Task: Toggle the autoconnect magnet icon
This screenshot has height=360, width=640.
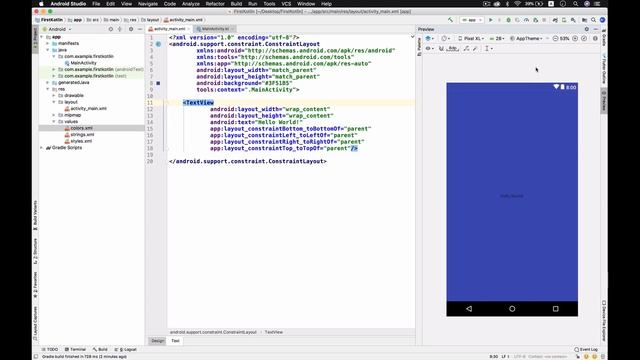Action: click(441, 49)
